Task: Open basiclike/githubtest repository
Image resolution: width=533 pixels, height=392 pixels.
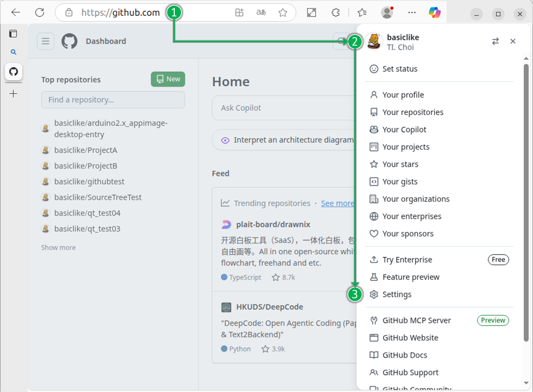Action: (89, 182)
